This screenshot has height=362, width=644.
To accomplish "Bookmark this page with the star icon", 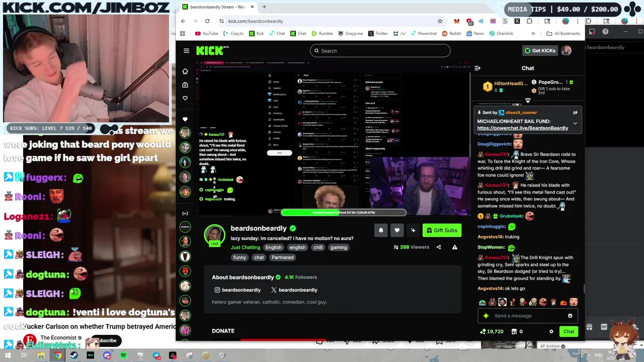I will point(440,21).
